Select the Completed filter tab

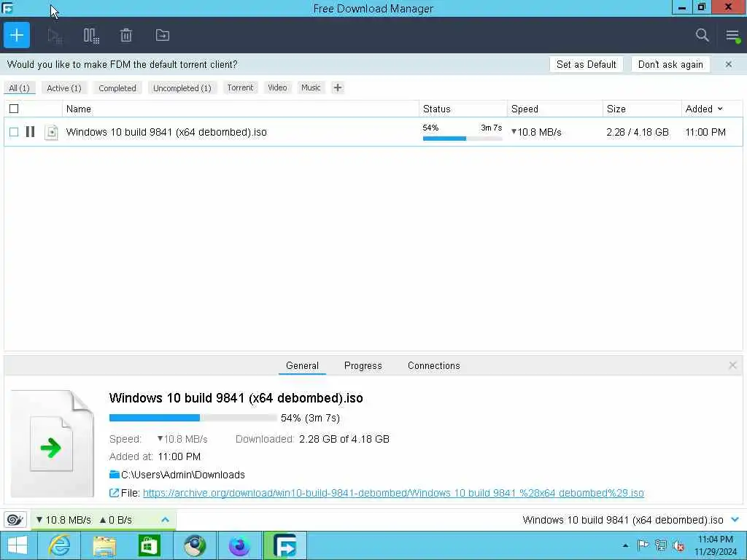tap(117, 88)
